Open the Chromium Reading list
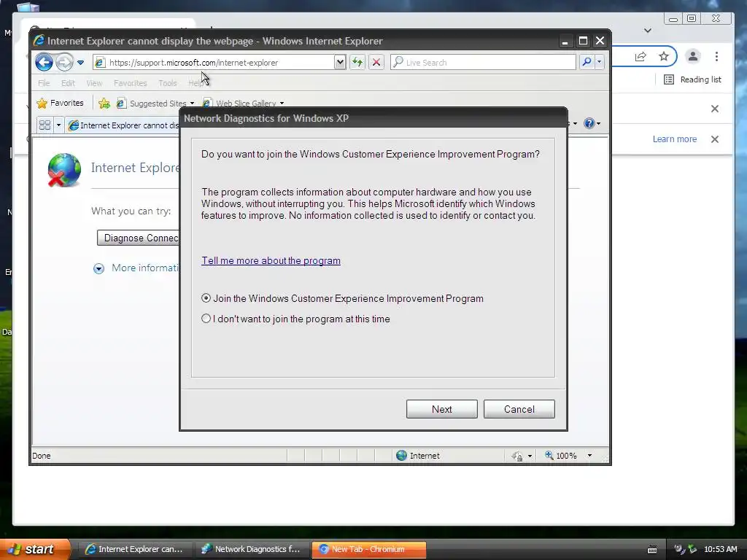The height and width of the screenshot is (560, 747). tap(692, 79)
